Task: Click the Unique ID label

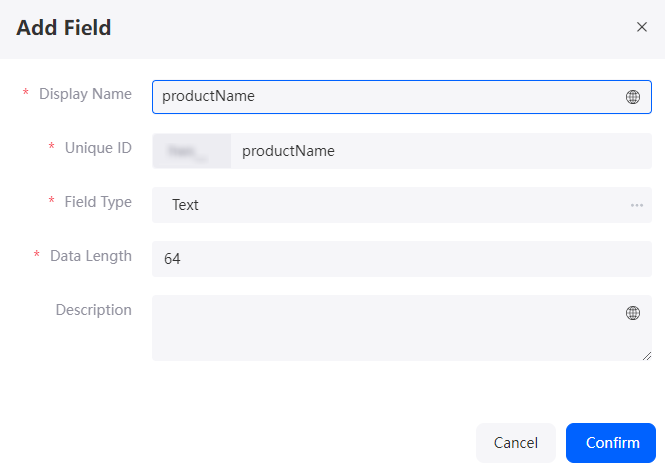Action: [x=98, y=148]
